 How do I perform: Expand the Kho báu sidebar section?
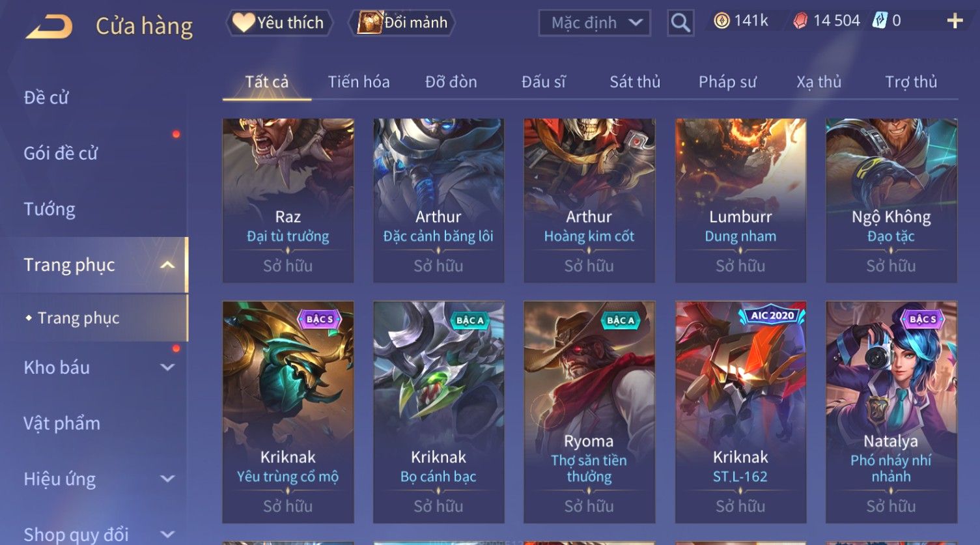pos(167,367)
